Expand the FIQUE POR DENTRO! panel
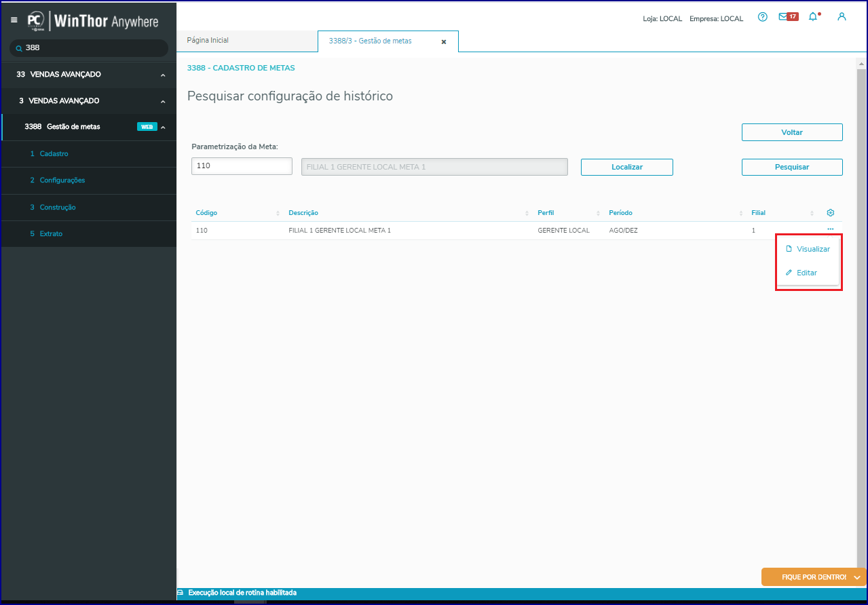Screen dimensions: 868x605 (814, 577)
